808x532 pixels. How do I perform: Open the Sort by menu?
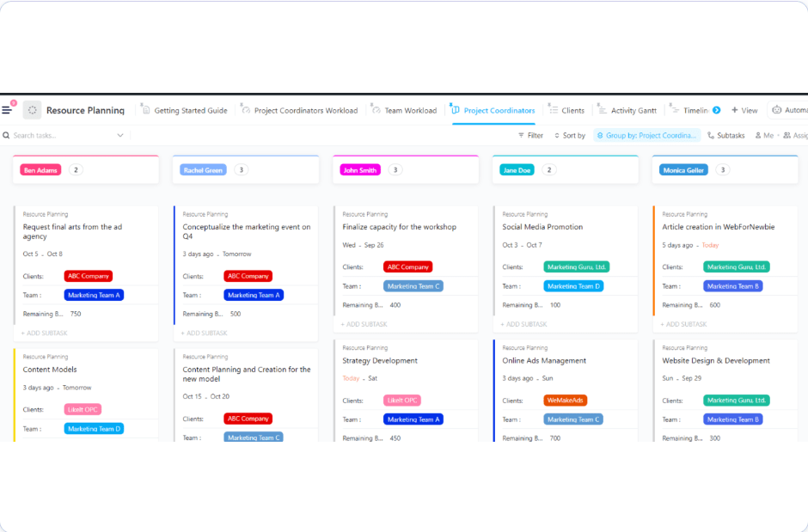click(x=570, y=136)
